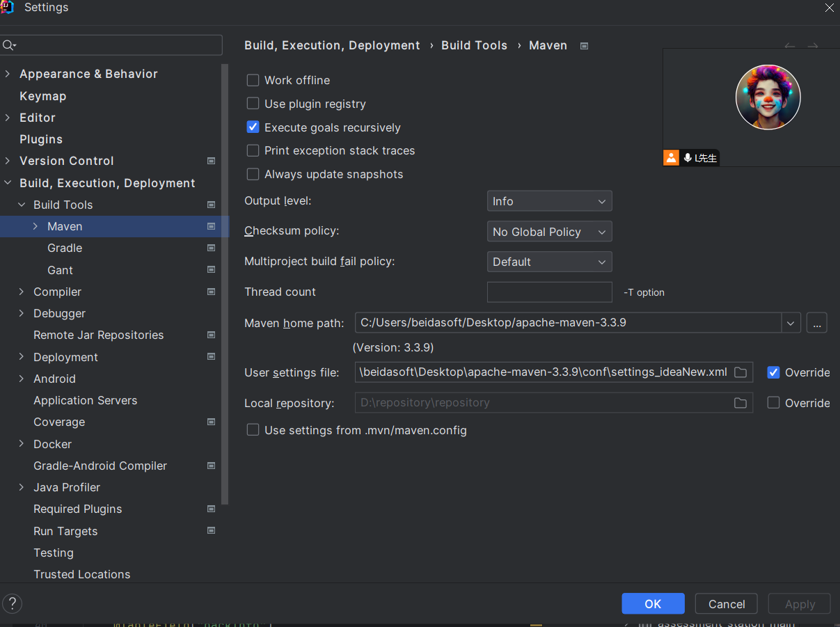
Task: Expand the Editor node
Action: point(8,118)
